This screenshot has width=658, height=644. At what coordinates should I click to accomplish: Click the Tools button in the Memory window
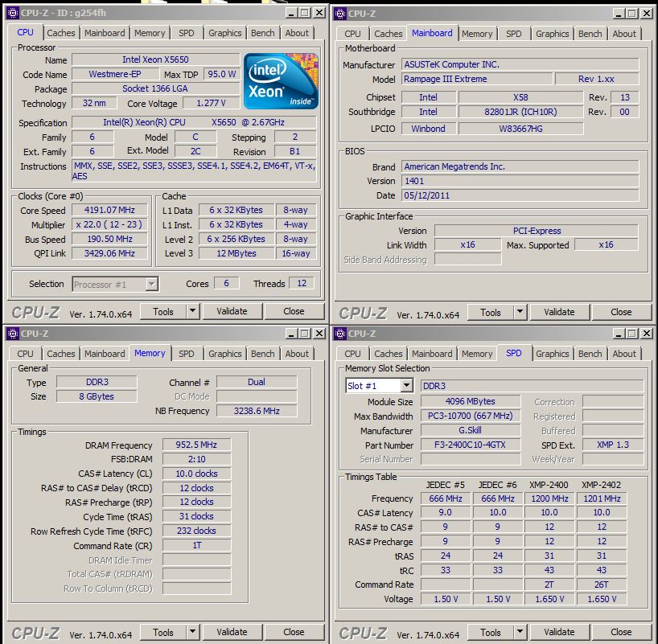(x=163, y=632)
